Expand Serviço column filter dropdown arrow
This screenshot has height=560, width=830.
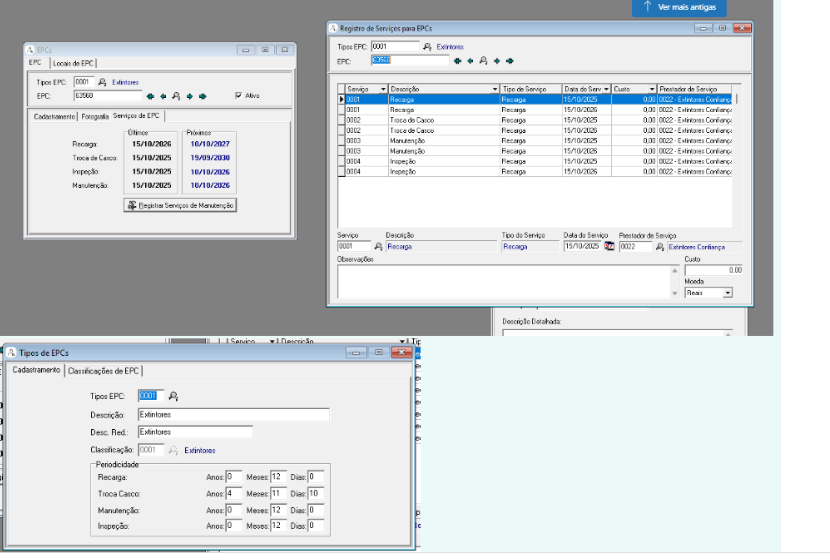point(381,89)
